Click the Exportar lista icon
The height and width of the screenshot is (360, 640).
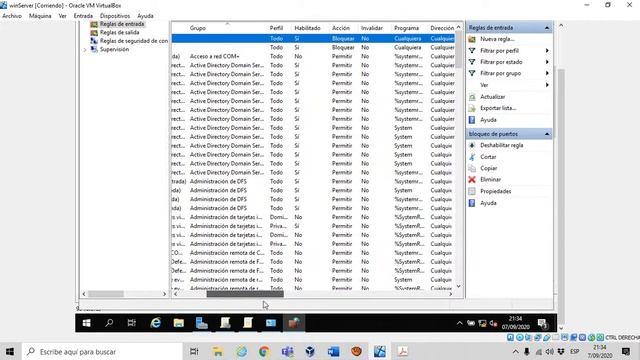pos(472,108)
